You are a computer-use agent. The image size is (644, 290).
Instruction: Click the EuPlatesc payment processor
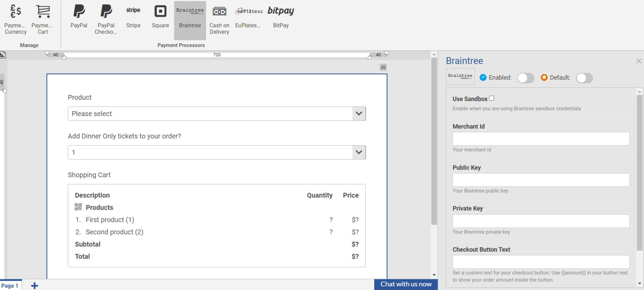[249, 17]
